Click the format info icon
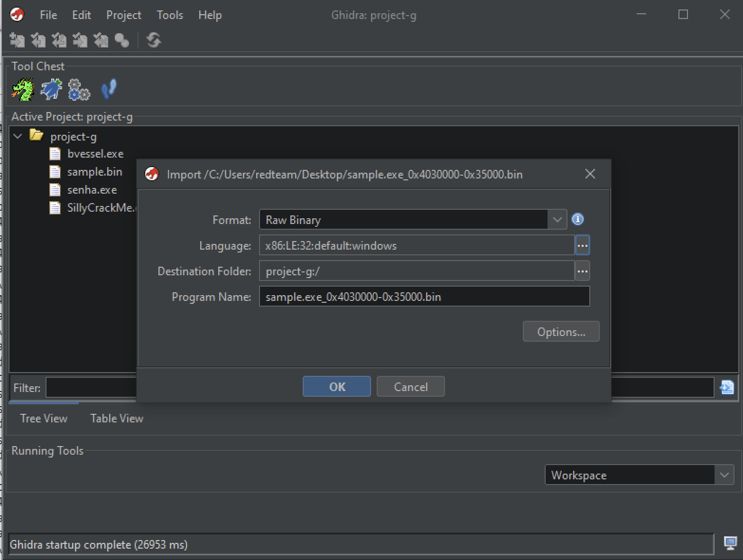 (577, 219)
